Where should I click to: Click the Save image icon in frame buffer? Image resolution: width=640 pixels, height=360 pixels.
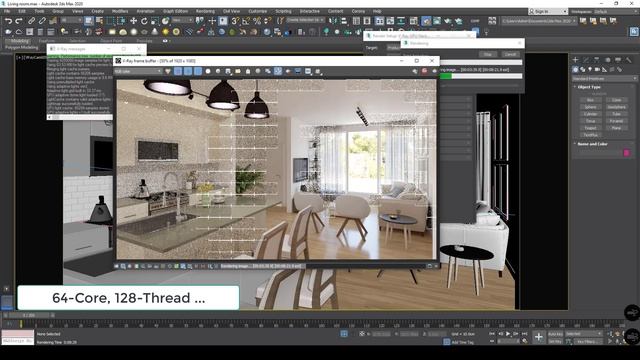(x=228, y=71)
